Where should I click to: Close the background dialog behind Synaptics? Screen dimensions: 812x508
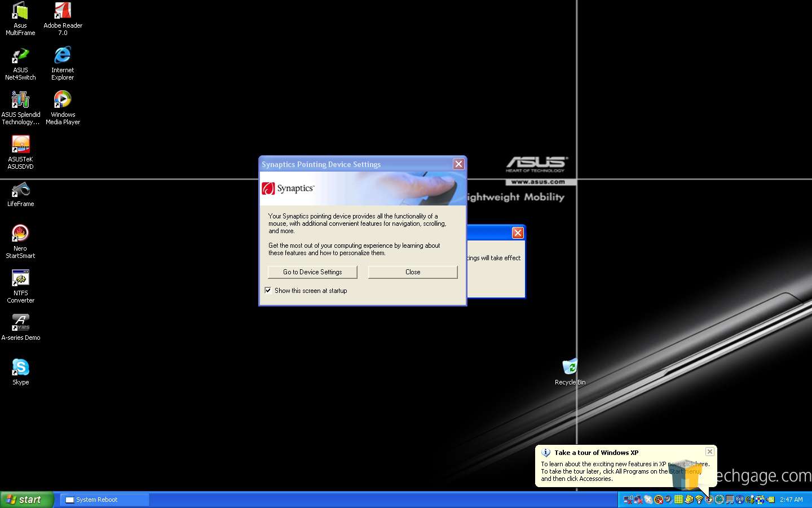coord(518,233)
